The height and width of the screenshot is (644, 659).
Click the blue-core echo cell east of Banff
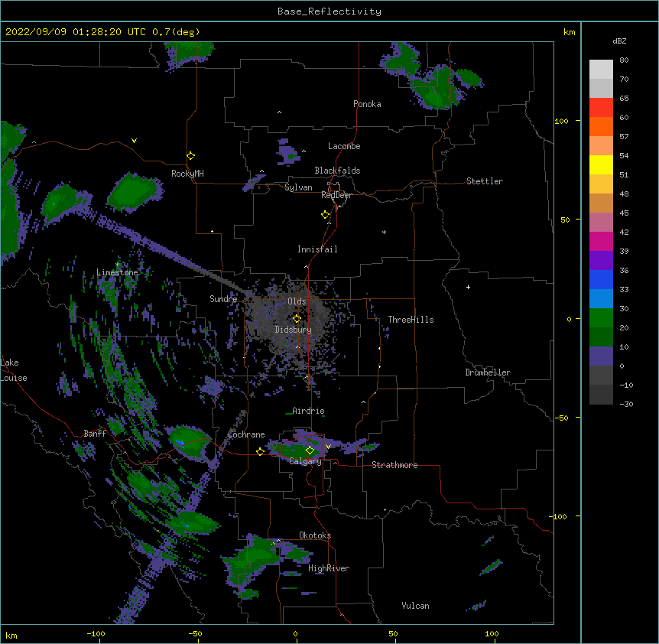pyautogui.click(x=188, y=442)
